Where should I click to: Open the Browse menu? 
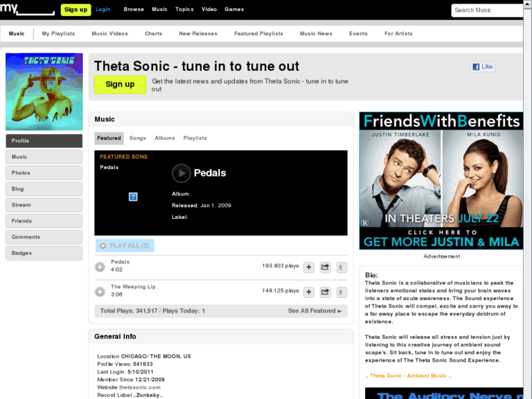click(134, 10)
